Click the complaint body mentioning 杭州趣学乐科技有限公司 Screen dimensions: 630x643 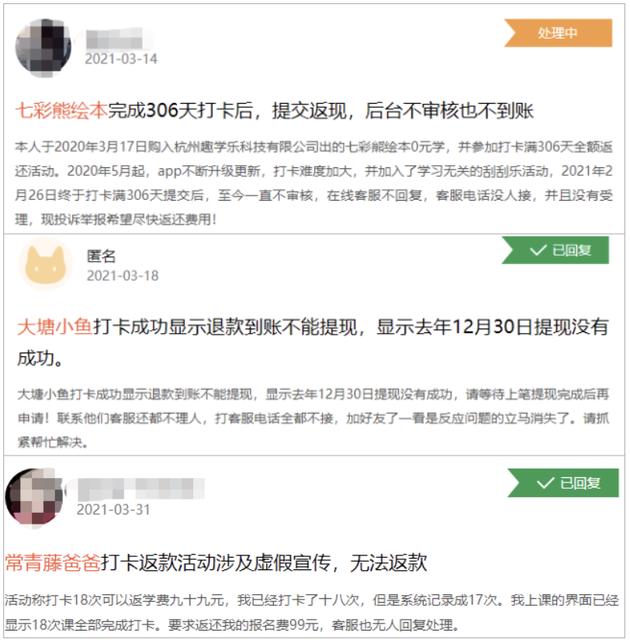tap(314, 183)
